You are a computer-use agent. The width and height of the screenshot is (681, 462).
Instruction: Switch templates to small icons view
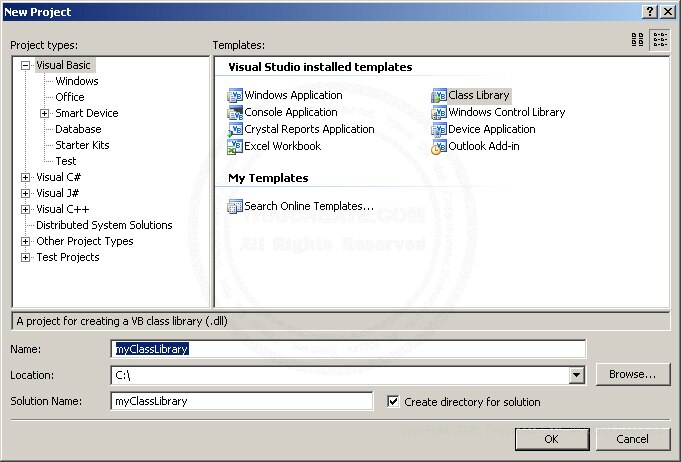point(660,40)
